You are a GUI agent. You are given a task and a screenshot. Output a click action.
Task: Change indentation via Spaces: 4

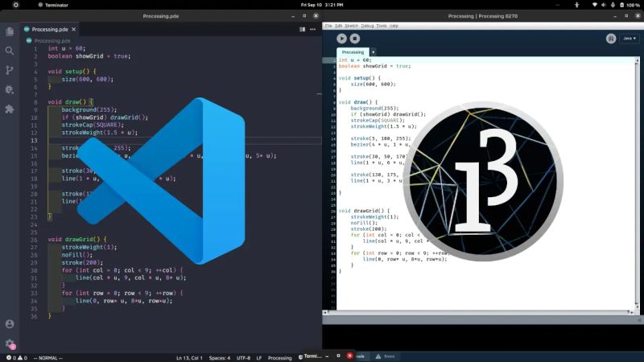220,358
